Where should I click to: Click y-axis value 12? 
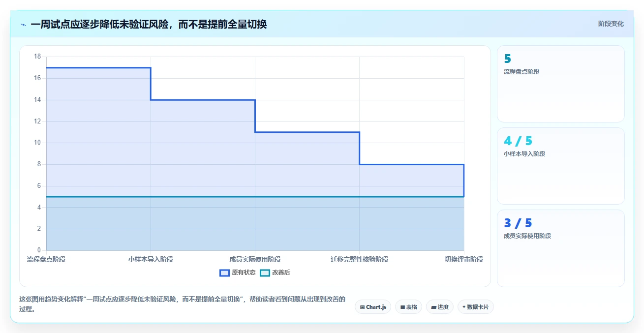pyautogui.click(x=37, y=121)
